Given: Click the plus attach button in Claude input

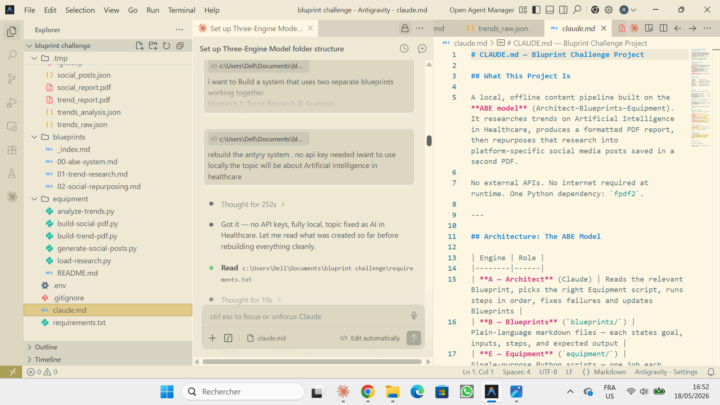Looking at the screenshot, I should coord(212,338).
